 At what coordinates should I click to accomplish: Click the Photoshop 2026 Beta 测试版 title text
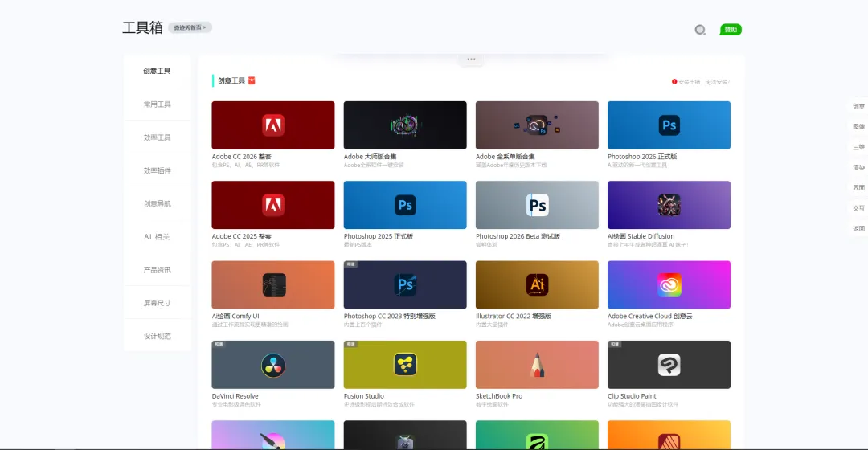pos(518,236)
